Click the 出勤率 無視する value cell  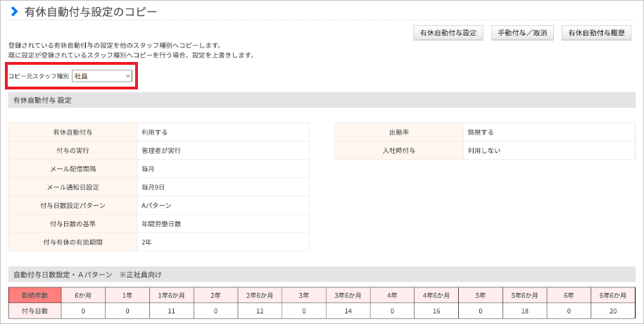(549, 132)
